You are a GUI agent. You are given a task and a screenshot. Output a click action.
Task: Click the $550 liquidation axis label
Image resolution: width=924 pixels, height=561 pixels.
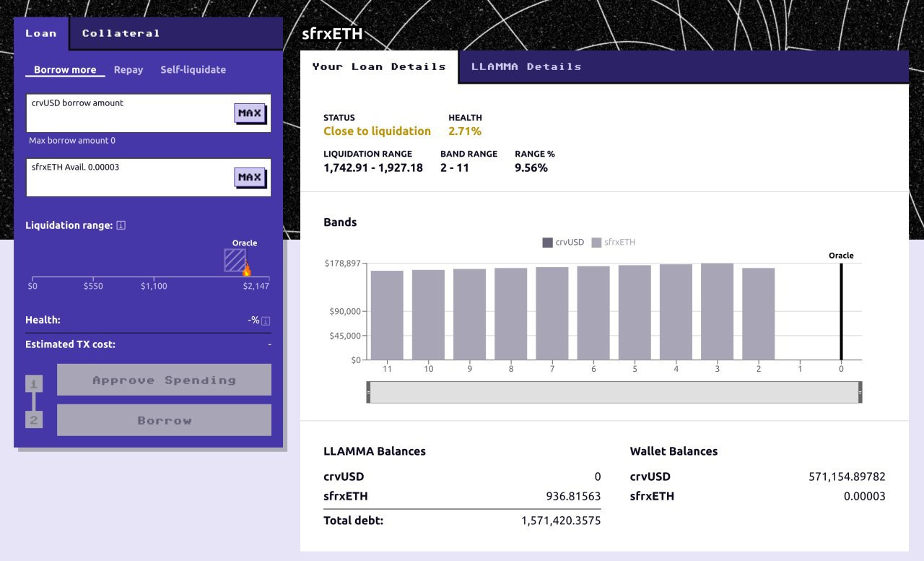(x=93, y=287)
